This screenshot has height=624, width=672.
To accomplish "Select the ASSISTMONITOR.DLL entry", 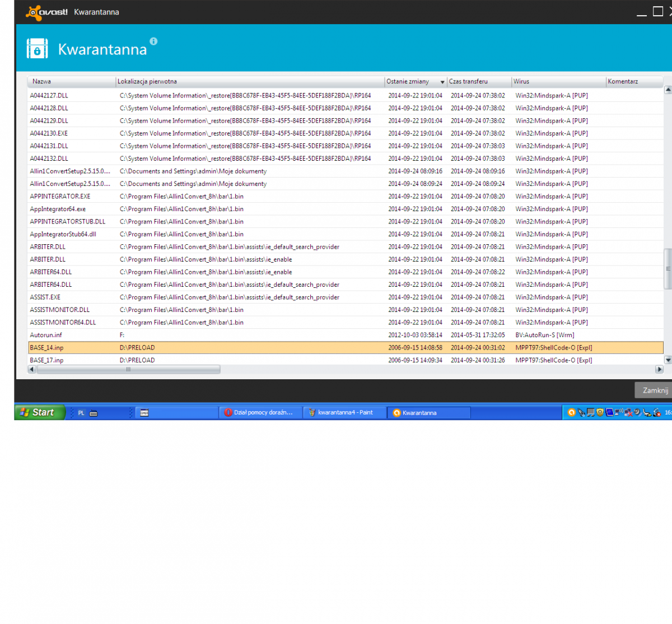I will [346, 310].
